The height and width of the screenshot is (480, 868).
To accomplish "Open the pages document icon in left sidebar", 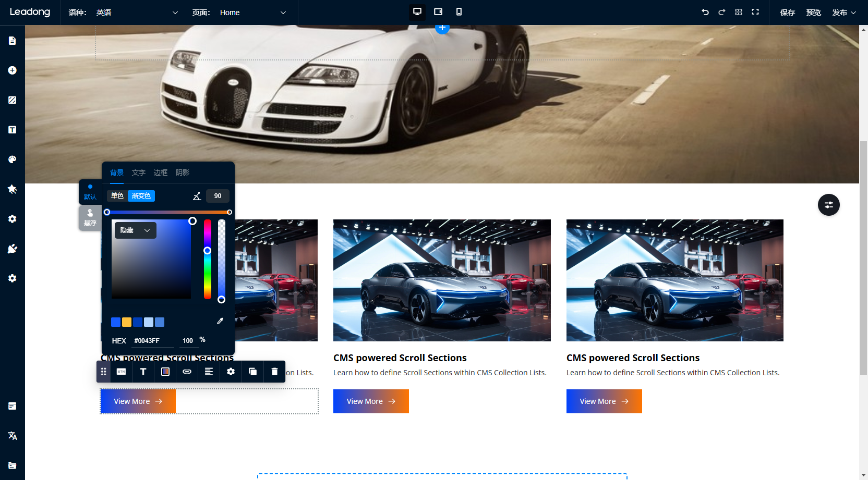I will pos(13,41).
